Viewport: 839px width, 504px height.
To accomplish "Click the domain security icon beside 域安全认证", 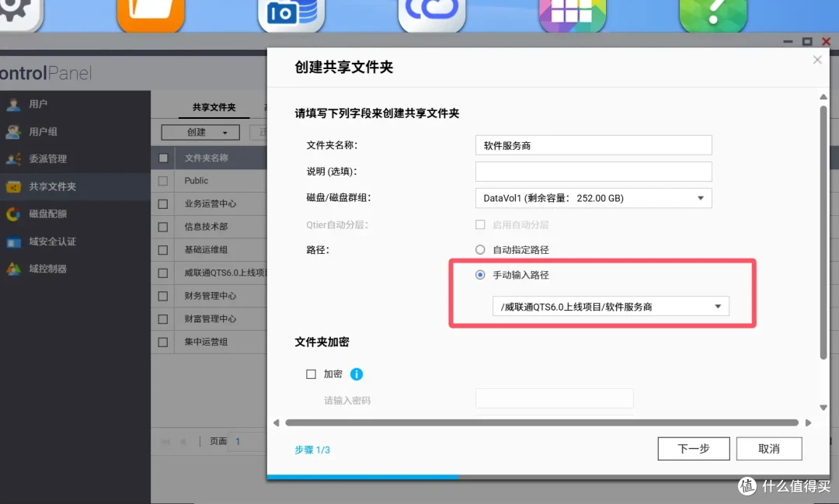I will click(x=13, y=242).
